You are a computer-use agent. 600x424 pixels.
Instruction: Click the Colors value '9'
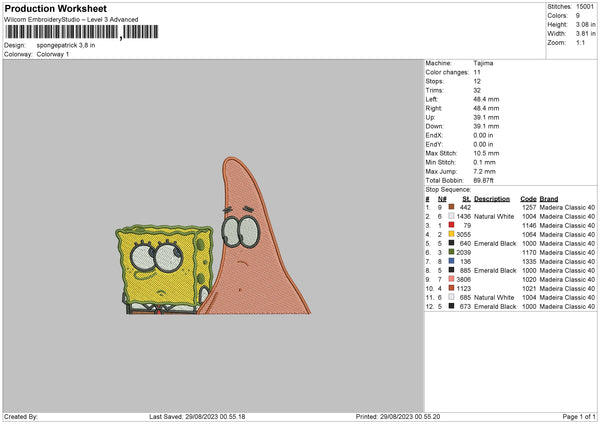[x=578, y=16]
